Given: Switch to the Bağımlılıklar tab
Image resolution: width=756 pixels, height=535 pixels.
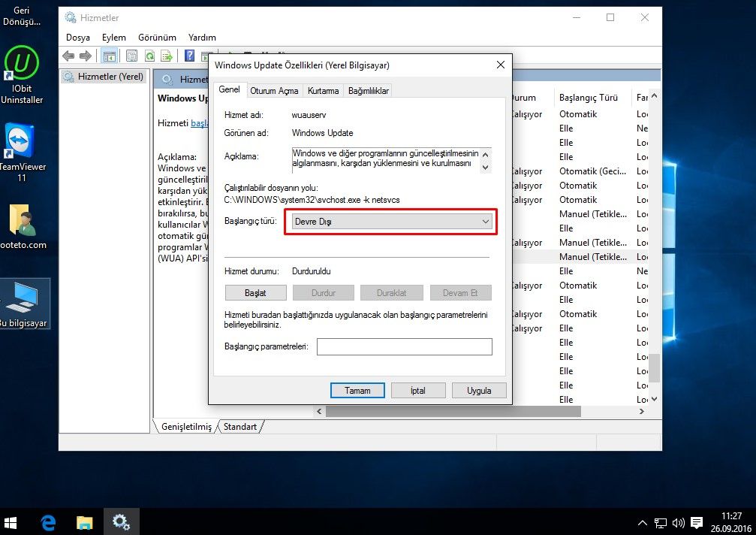Looking at the screenshot, I should [367, 89].
